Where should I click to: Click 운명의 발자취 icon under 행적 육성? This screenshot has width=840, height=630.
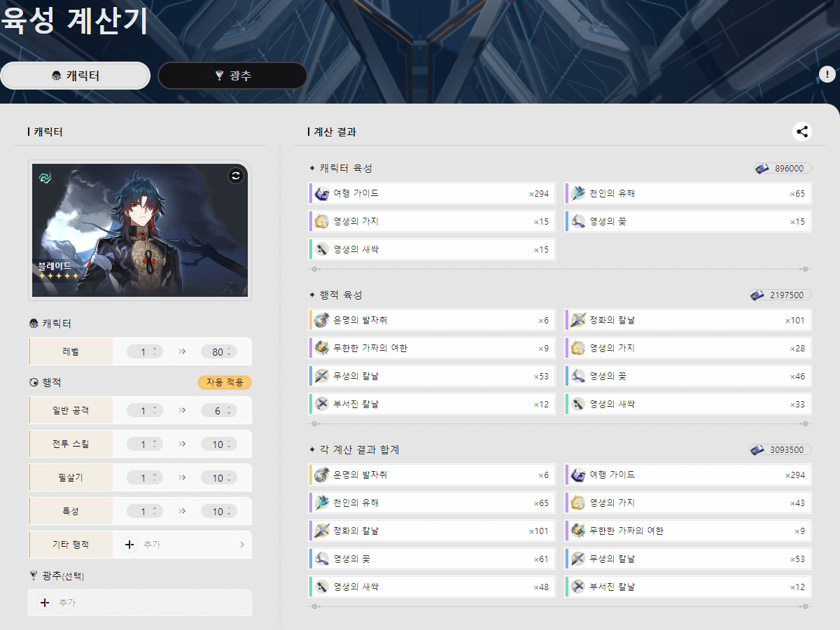pyautogui.click(x=322, y=320)
